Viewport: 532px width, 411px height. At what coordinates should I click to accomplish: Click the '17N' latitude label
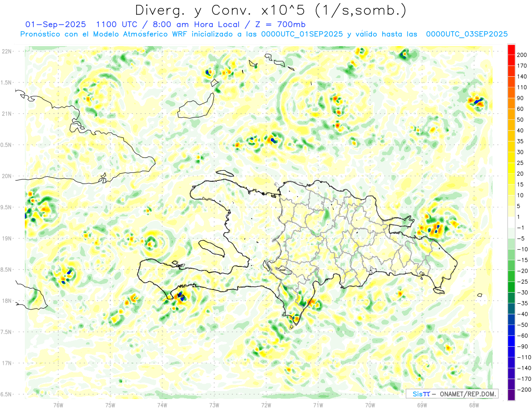[7, 363]
